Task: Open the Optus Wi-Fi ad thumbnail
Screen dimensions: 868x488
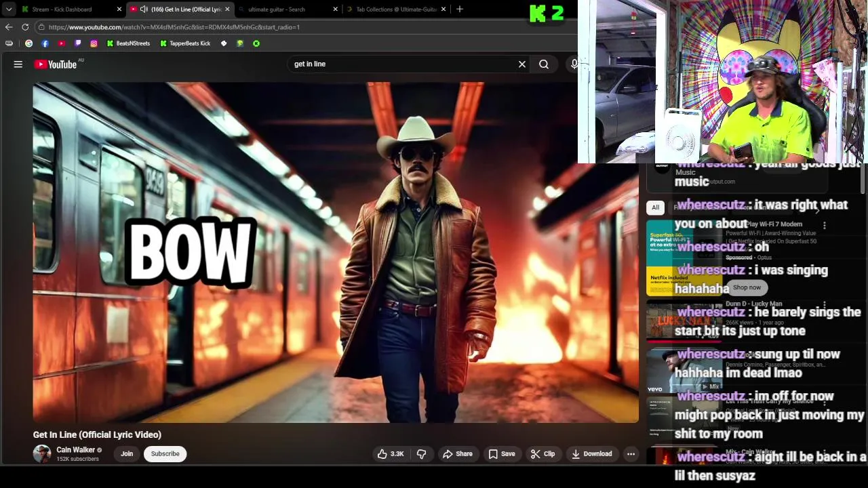Action: click(684, 258)
